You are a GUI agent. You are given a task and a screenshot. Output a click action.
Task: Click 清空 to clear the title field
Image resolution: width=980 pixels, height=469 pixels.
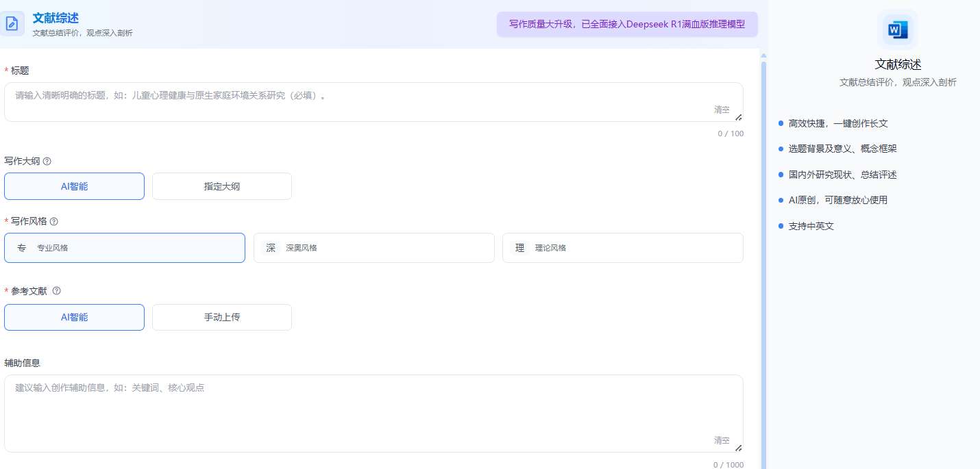pyautogui.click(x=722, y=110)
